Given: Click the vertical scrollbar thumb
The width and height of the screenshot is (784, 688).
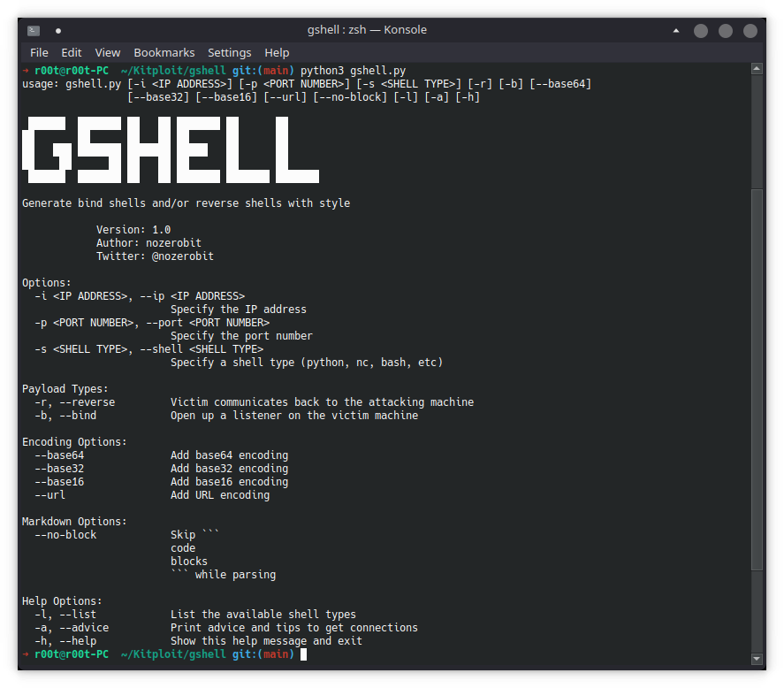Looking at the screenshot, I should click(757, 379).
